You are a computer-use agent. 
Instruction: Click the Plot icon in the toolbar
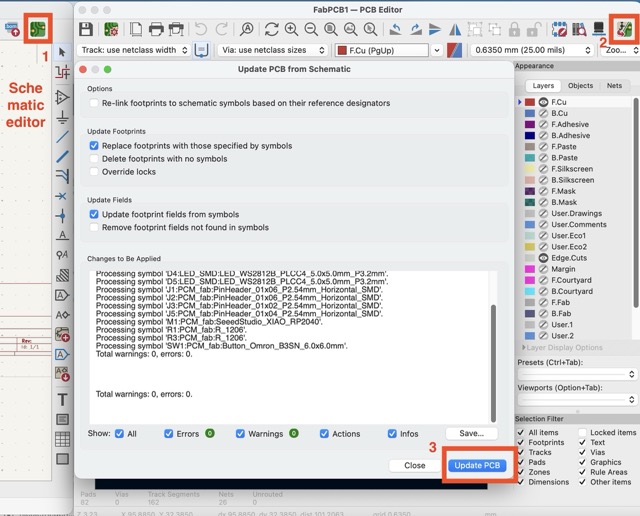(176, 29)
